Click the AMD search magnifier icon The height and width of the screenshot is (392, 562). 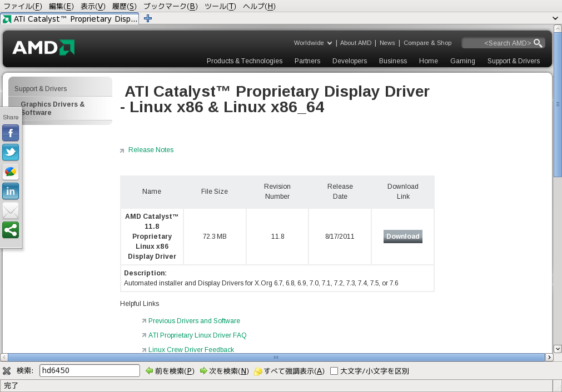538,43
